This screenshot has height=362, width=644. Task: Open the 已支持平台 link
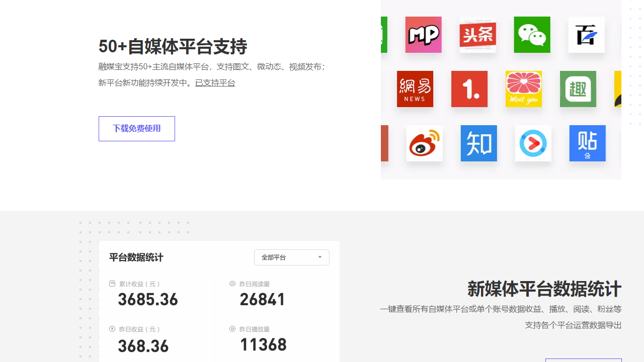pyautogui.click(x=215, y=82)
